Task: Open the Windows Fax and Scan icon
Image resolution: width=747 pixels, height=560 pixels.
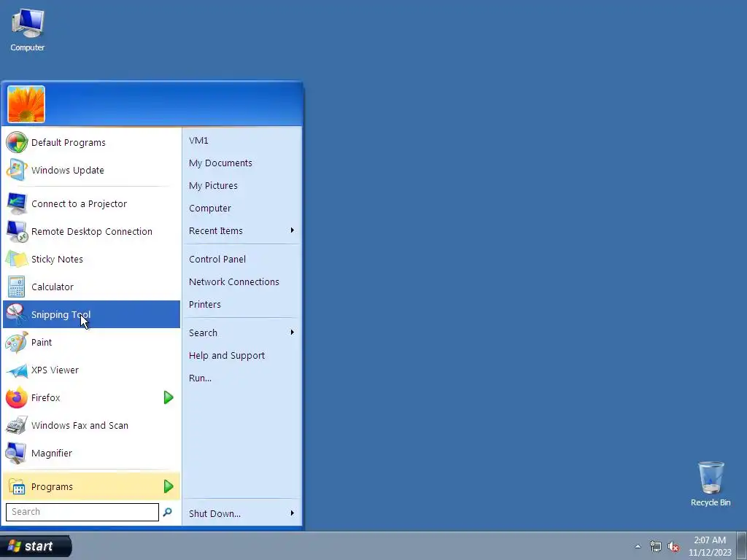Action: coord(17,425)
